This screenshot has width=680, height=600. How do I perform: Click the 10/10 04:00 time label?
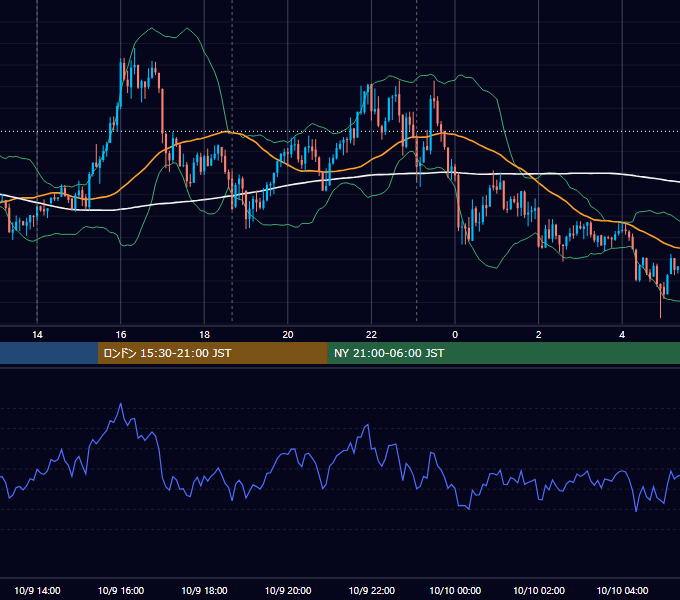(622, 590)
